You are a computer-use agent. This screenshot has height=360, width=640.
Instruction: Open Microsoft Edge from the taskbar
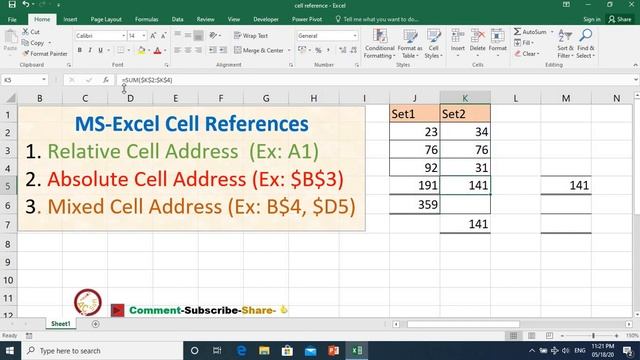point(242,351)
